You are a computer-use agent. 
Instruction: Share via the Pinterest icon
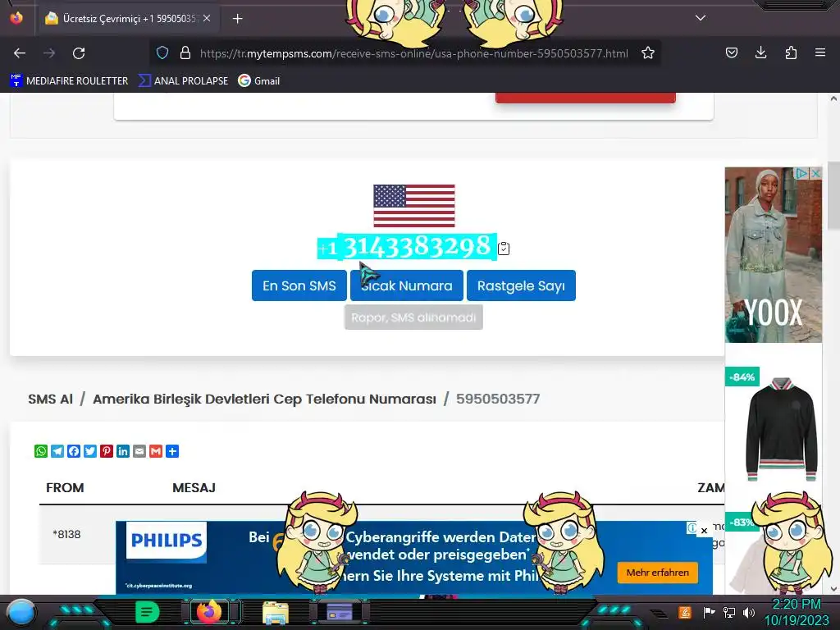[107, 451]
